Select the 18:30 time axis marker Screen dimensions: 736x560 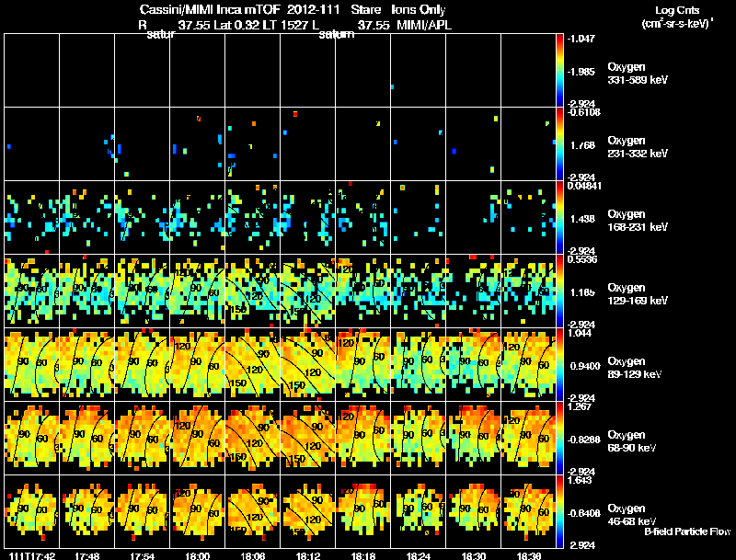click(474, 556)
